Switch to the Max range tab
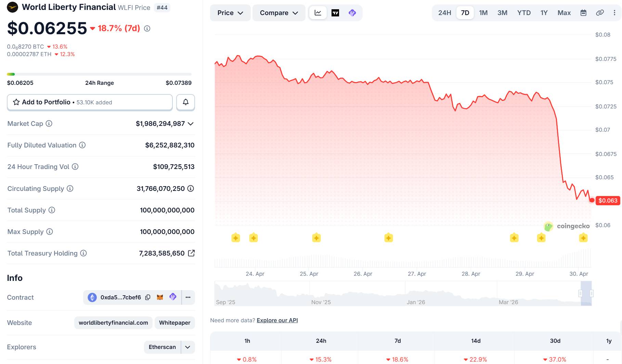Viewport: 622px width, 364px height. (564, 13)
